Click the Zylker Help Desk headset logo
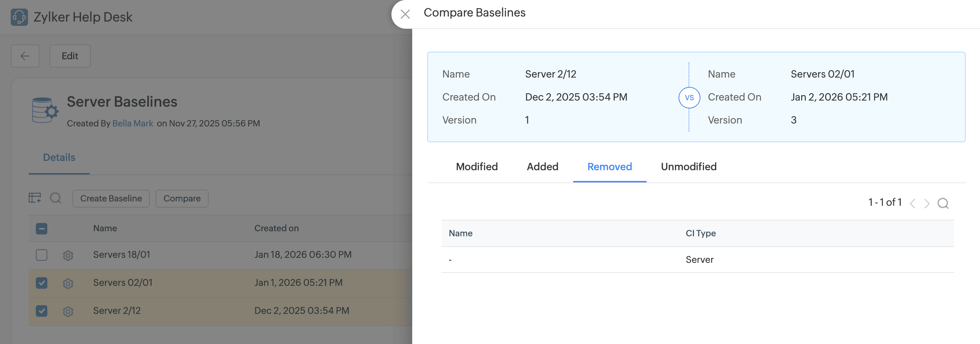This screenshot has height=344, width=980. (19, 17)
